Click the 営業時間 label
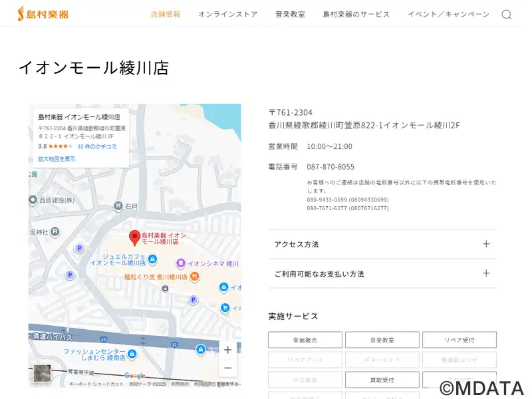Screen dimensions: 532x399 click(x=283, y=146)
